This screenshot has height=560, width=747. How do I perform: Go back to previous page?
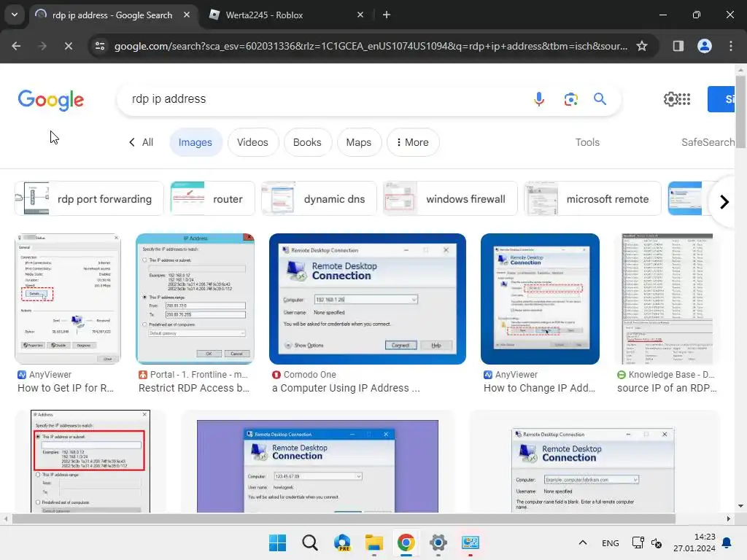(x=16, y=46)
